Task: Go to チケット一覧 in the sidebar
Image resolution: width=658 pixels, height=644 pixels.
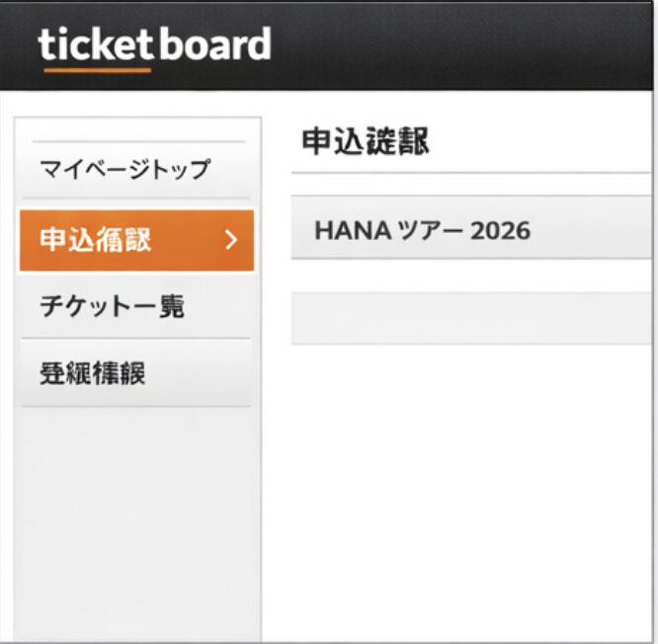Action: pyautogui.click(x=113, y=306)
